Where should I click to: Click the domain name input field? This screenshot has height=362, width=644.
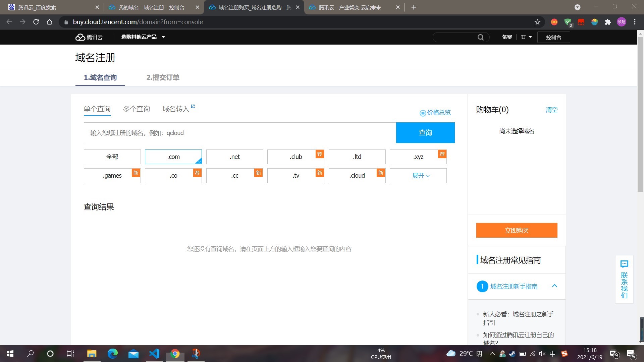(x=240, y=133)
